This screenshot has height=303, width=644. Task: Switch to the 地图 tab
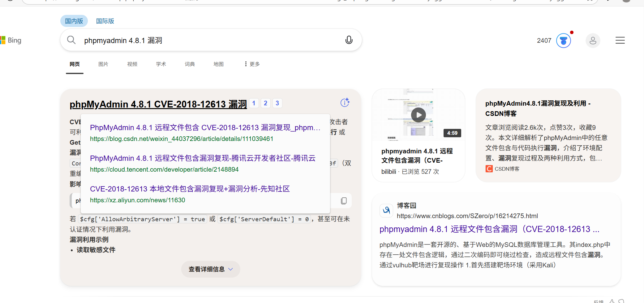pos(218,64)
